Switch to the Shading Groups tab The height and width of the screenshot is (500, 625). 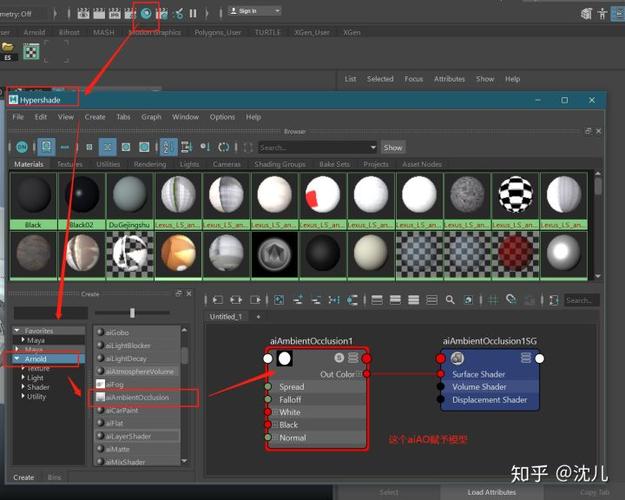point(281,164)
